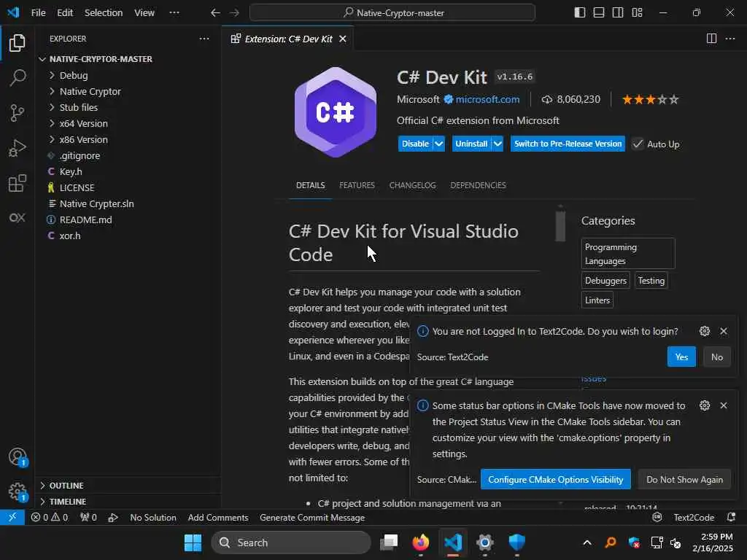Image resolution: width=747 pixels, height=560 pixels.
Task: Switch to the FEATURES tab
Action: [x=357, y=185]
